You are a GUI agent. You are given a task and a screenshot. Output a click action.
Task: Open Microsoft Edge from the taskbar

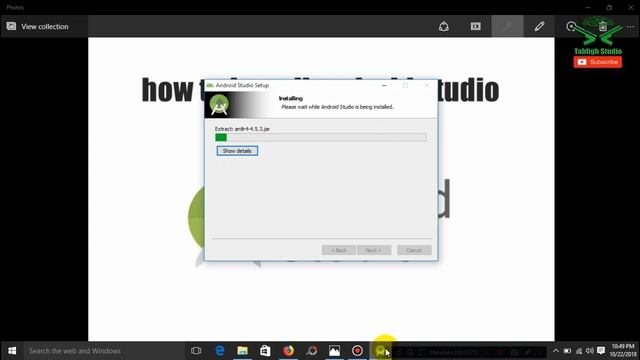click(220, 351)
